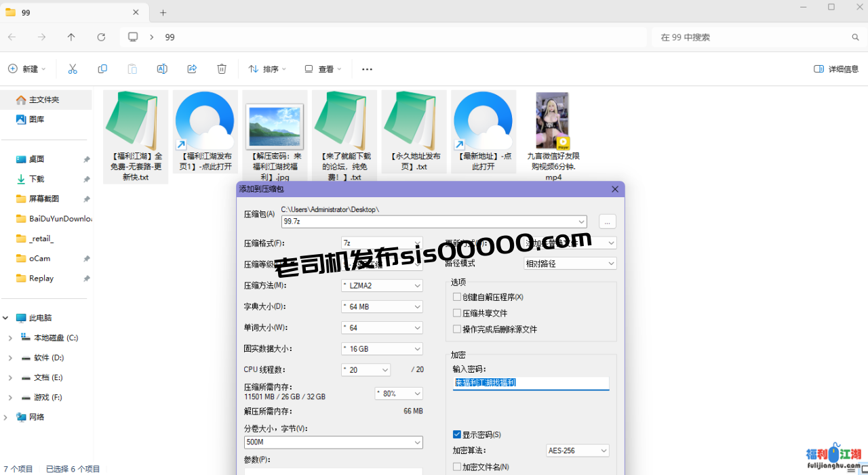Refresh the current folder view
868x475 pixels.
click(101, 37)
